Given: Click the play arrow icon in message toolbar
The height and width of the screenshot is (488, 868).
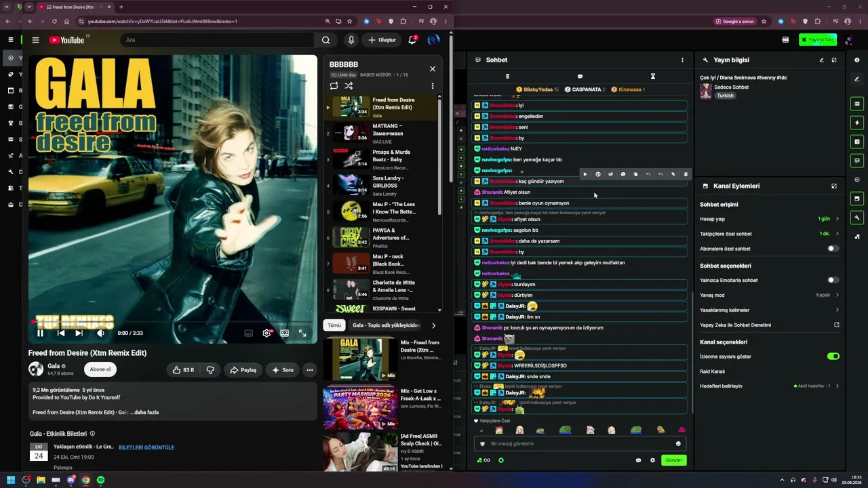Looking at the screenshot, I should [585, 174].
